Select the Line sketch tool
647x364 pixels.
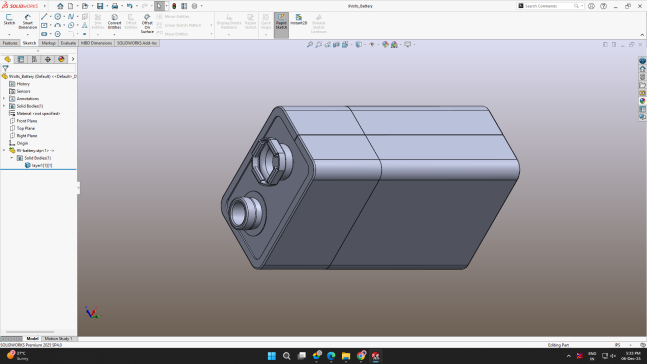44,17
